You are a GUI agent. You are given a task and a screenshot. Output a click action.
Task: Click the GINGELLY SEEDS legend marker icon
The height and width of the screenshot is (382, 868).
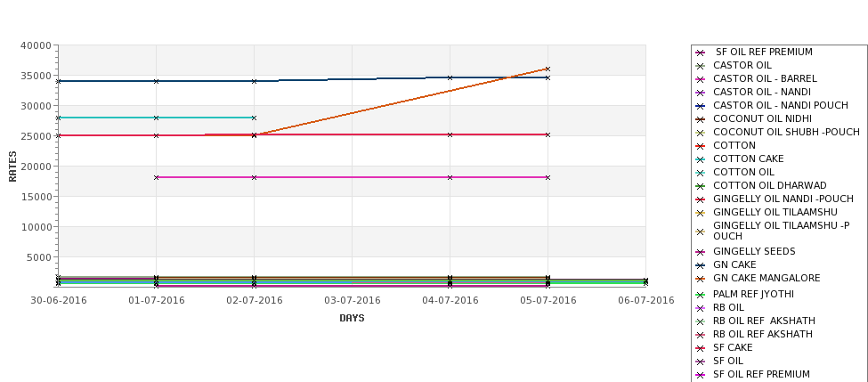(701, 253)
